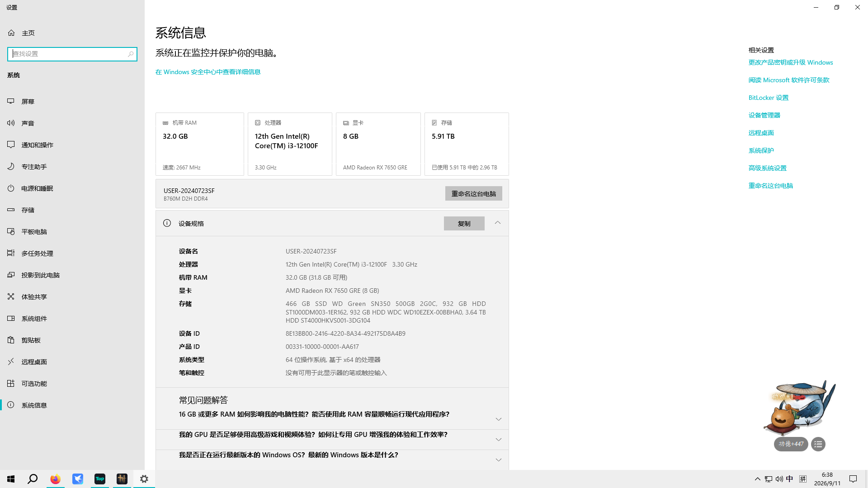Click the search magnifier in 查找设置 box
This screenshot has width=868, height=488.
click(x=131, y=54)
